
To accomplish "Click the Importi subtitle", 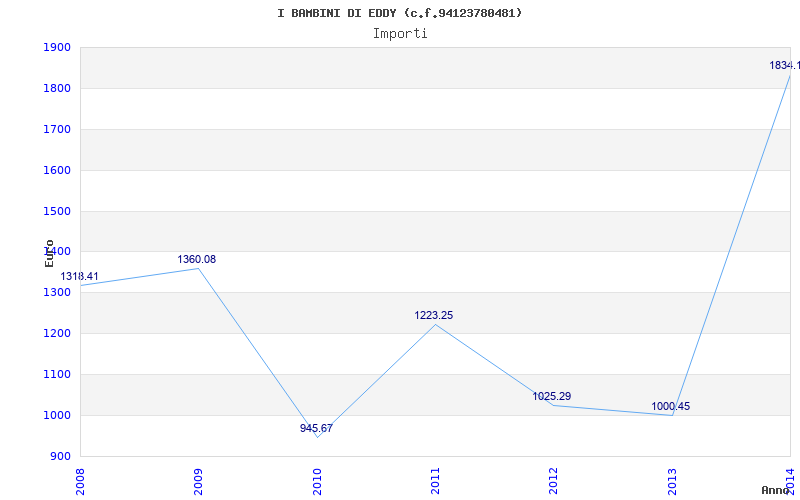I will (x=400, y=34).
